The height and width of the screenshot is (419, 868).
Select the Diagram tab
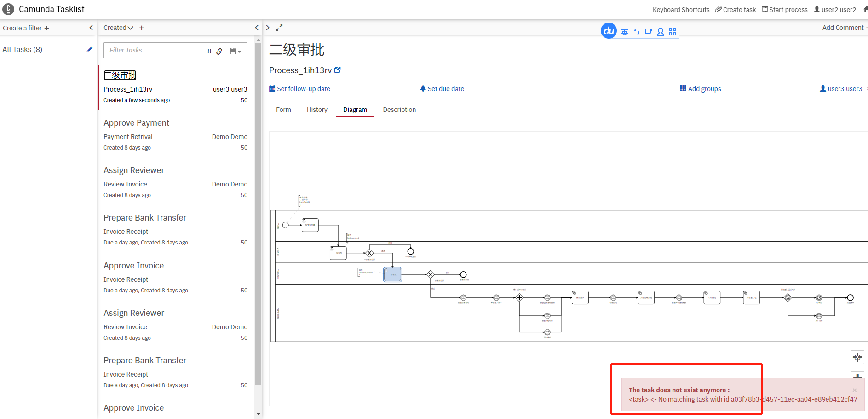pos(355,110)
